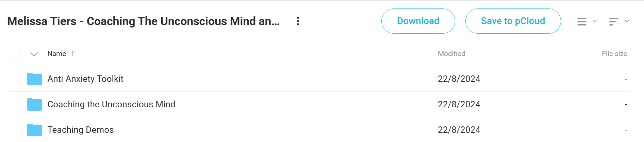The image size is (644, 142).
Task: Expand the selection chevron next to checkbox
Action: (34, 54)
